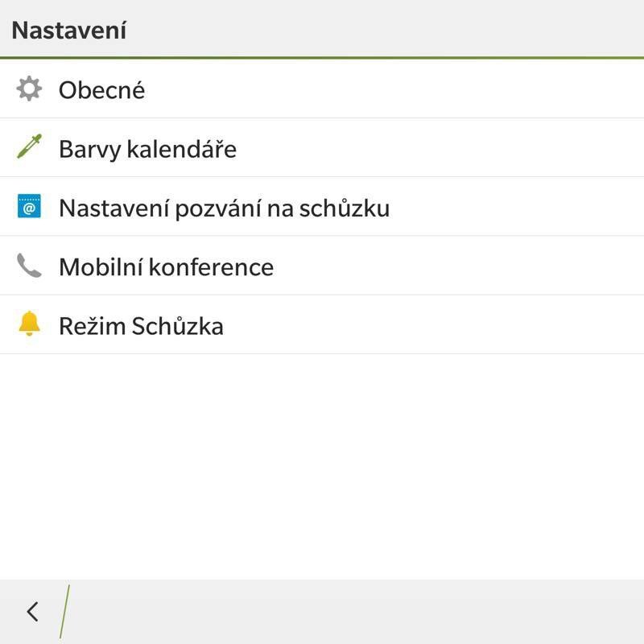Select the color picker icon for Barvy kalendáře
644x644 pixels.
tap(30, 148)
